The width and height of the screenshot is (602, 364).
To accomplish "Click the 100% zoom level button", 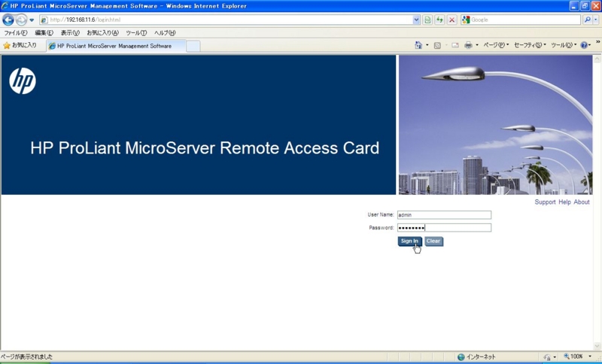I will click(573, 356).
